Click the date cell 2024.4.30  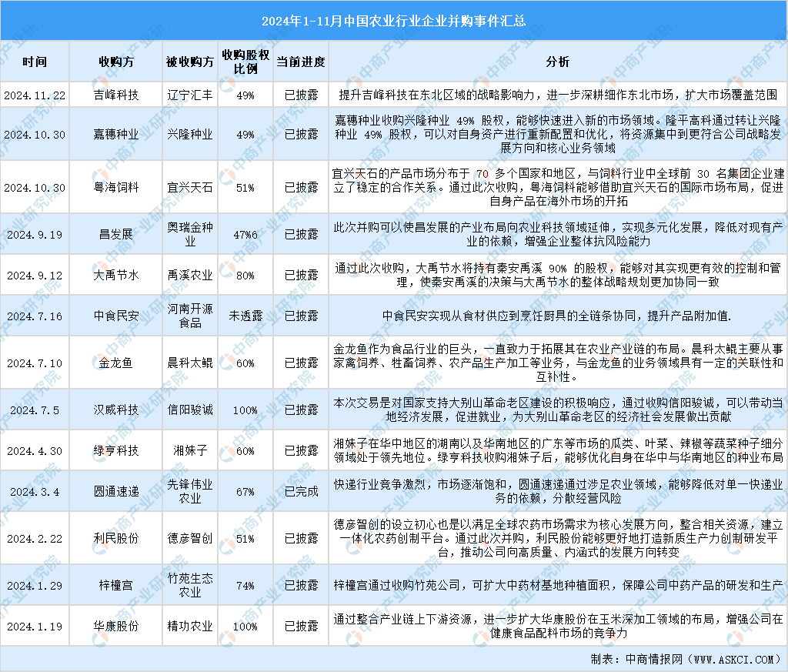35,451
